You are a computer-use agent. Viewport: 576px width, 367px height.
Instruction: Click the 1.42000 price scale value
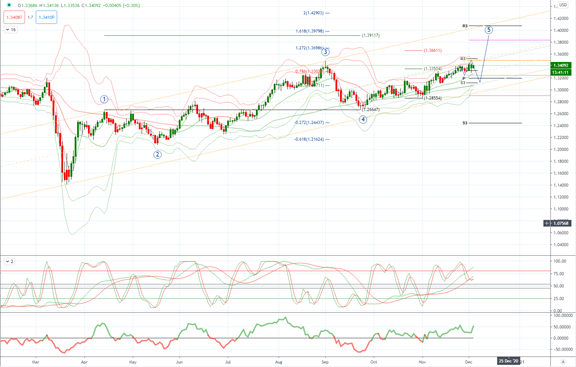(562, 18)
